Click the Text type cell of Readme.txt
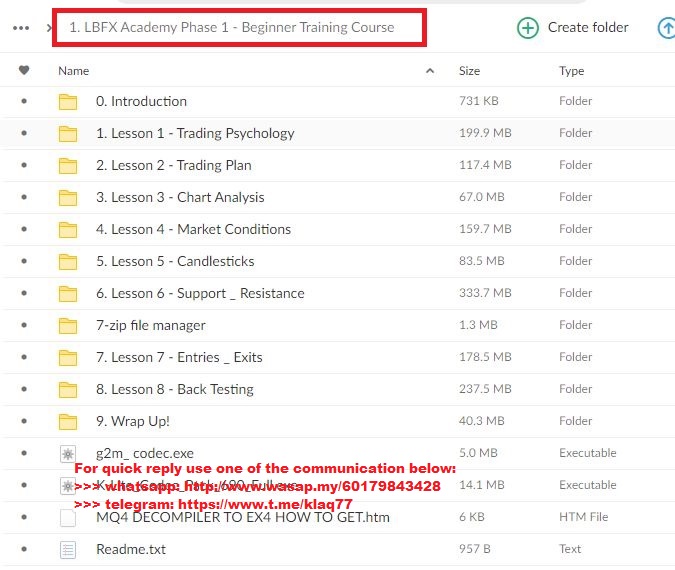Viewport: 675px width, 570px height. tap(570, 549)
